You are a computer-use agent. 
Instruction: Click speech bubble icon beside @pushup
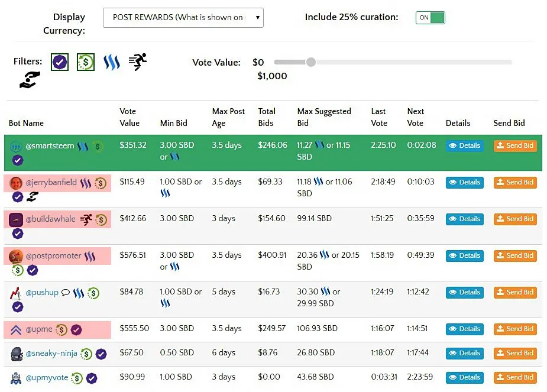(x=66, y=293)
